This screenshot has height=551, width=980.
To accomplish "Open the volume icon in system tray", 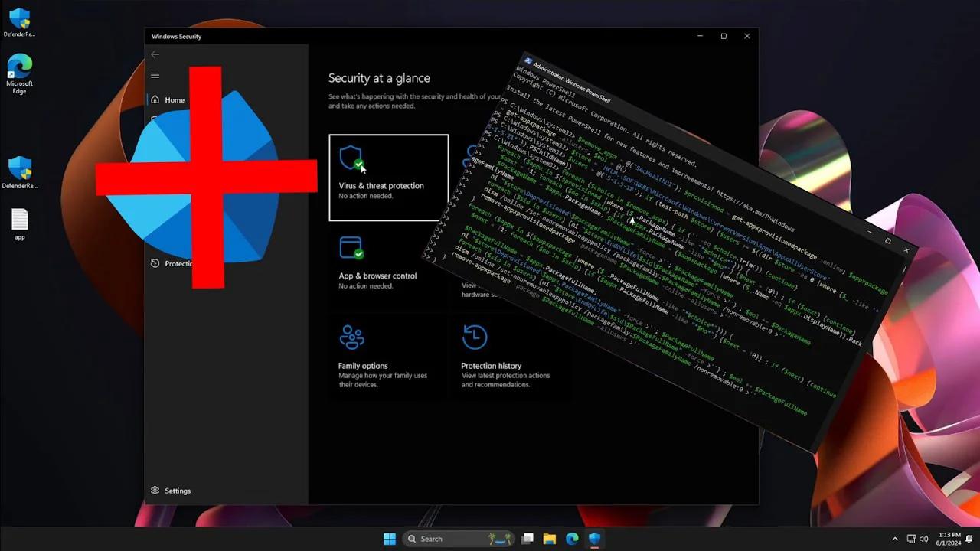I will [923, 539].
